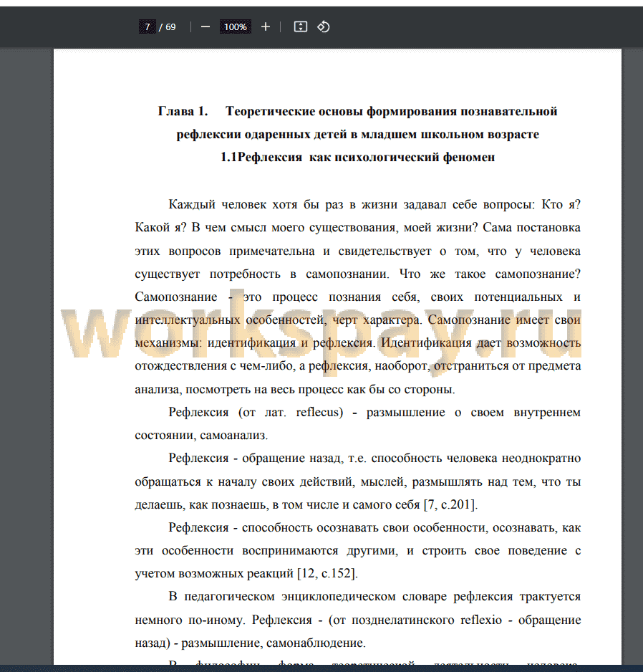
Task: Click the citation '[12, с.152]'
Action: click(x=328, y=573)
